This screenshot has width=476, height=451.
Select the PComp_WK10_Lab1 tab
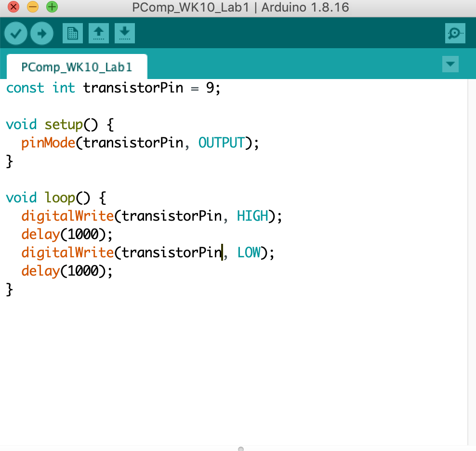point(77,67)
